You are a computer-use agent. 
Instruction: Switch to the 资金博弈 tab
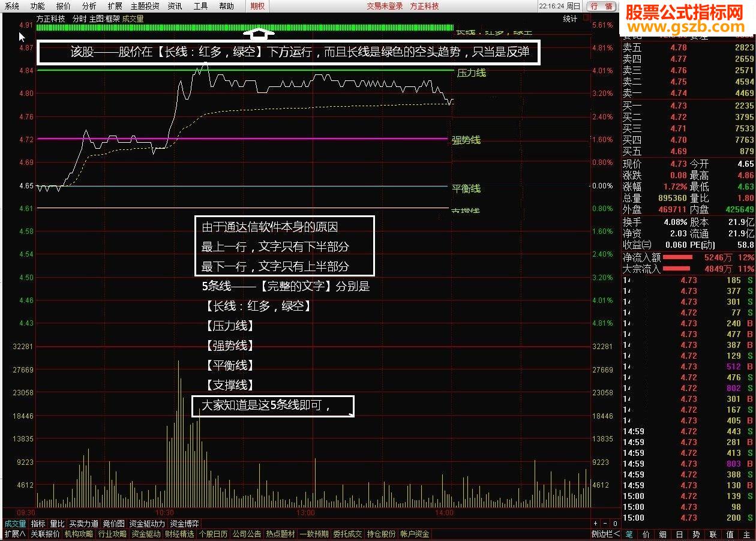click(184, 524)
